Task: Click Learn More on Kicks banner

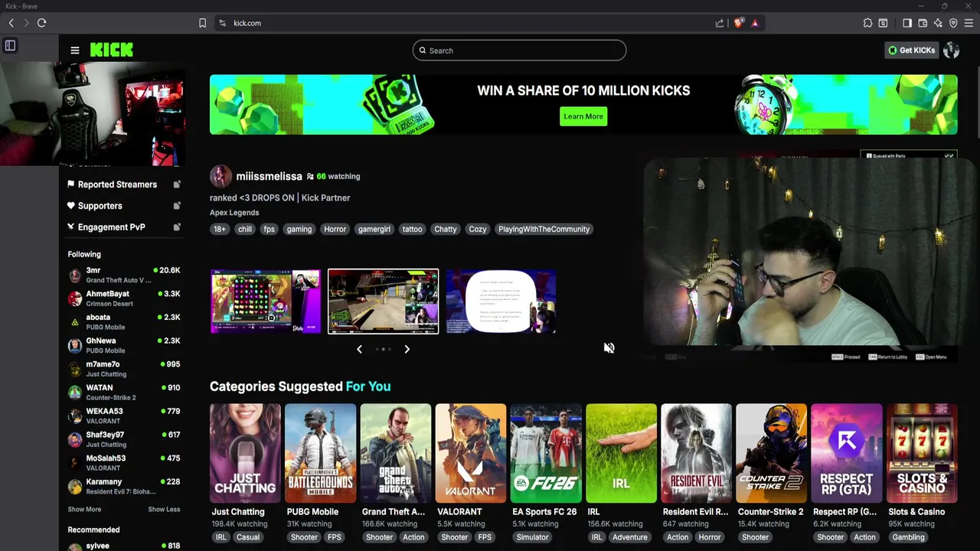Action: click(583, 116)
